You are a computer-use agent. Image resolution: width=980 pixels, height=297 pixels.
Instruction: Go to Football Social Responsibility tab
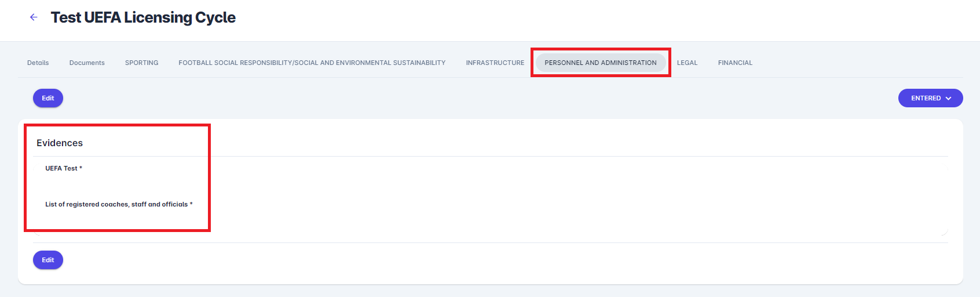pyautogui.click(x=312, y=63)
